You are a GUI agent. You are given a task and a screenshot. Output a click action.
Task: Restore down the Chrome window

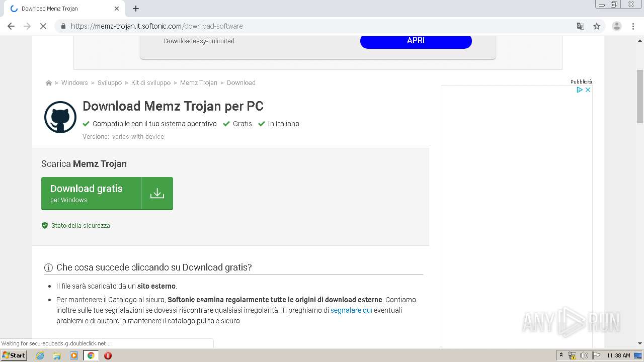614,5
